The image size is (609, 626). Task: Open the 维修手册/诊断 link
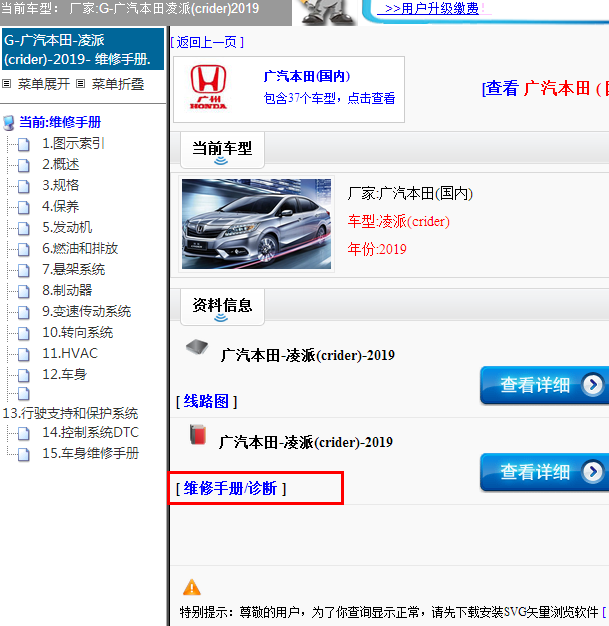click(x=231, y=488)
